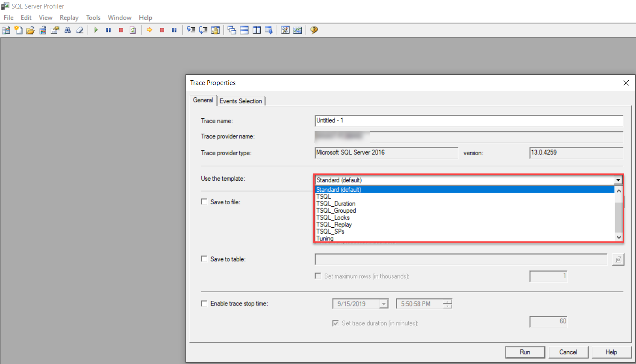The width and height of the screenshot is (636, 364).
Task: Open the Window menu
Action: pos(119,18)
